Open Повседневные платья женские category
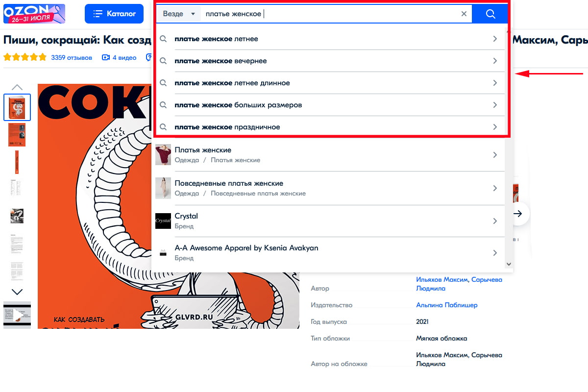 pyautogui.click(x=229, y=183)
